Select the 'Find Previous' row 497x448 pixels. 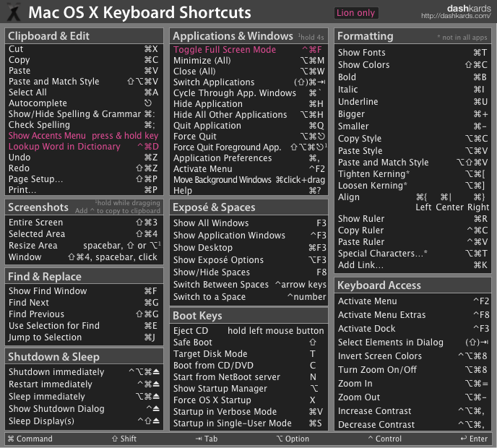coord(84,314)
